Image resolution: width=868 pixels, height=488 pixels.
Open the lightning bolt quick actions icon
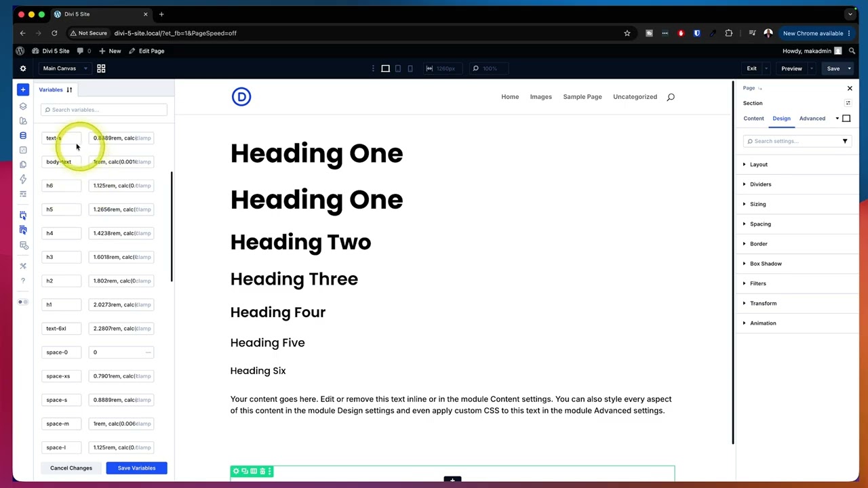[23, 180]
